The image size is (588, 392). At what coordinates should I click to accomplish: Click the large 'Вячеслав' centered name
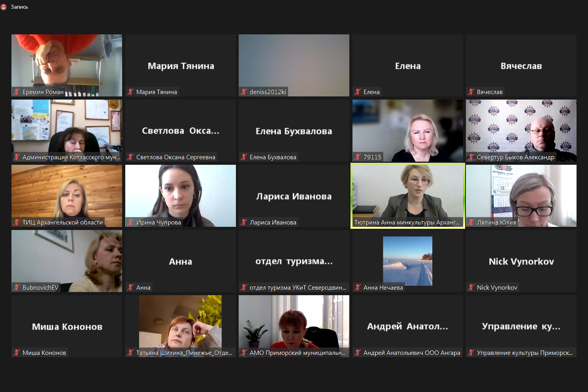[x=521, y=66]
